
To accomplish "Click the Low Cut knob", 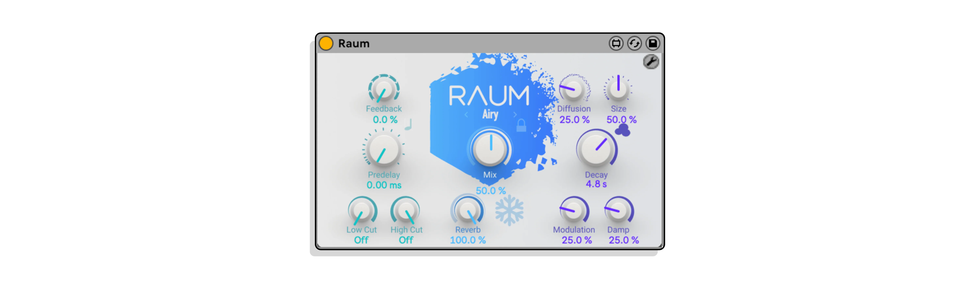I will [x=362, y=211].
